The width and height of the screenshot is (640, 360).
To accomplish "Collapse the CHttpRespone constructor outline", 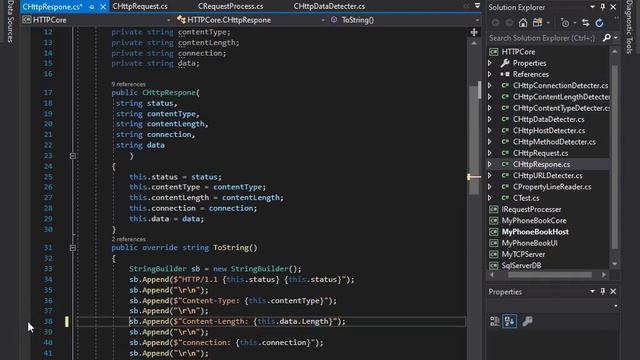I will (73, 156).
